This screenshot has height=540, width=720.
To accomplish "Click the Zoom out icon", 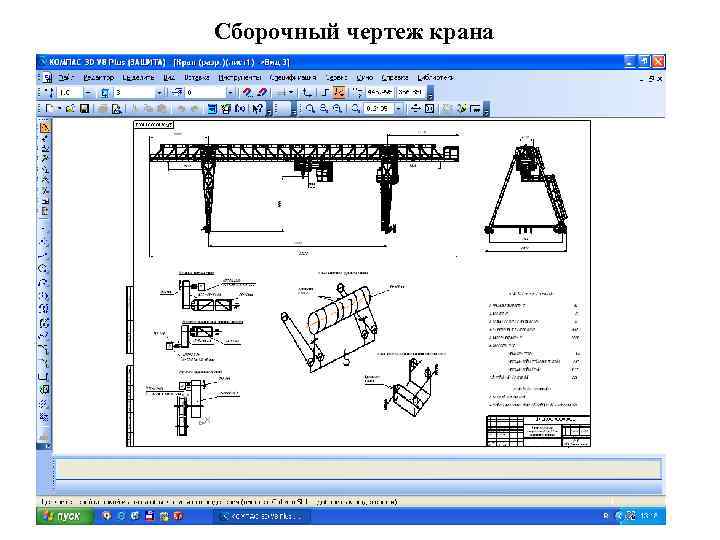I will tap(338, 109).
